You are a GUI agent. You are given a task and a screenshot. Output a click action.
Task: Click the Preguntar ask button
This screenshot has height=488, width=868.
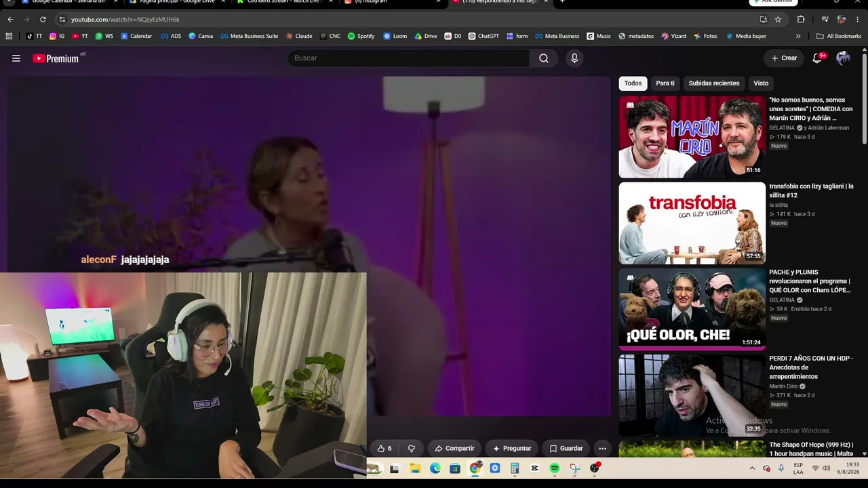coord(512,448)
